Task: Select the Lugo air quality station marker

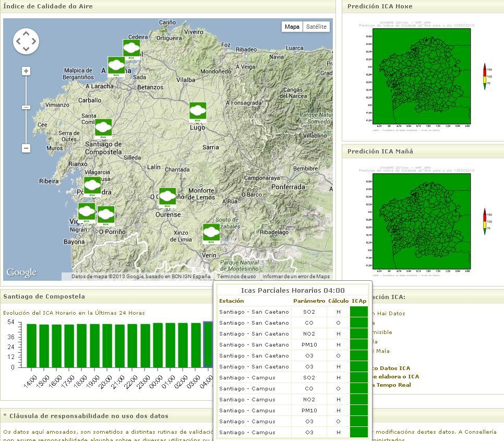Action: 198,112
